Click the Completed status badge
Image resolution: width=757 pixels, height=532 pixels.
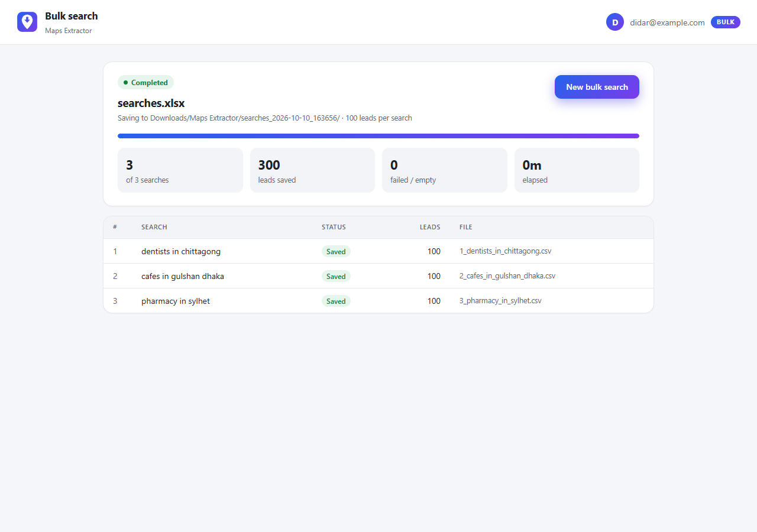(145, 82)
